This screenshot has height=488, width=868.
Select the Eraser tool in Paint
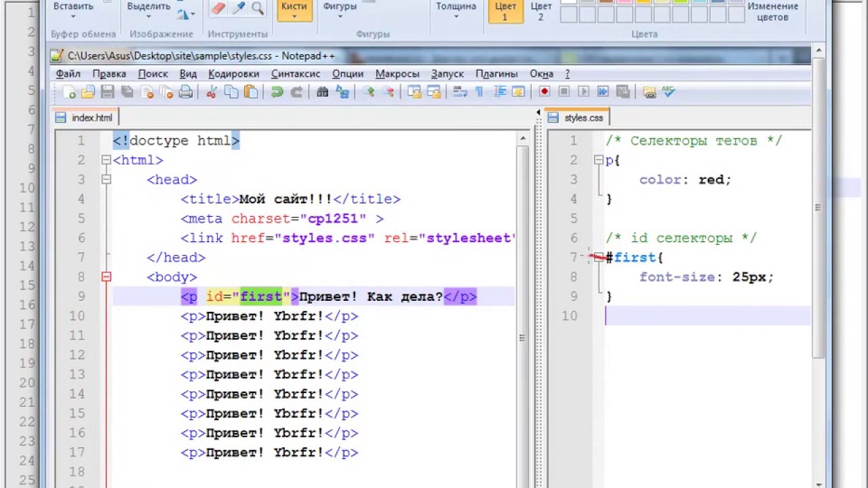point(218,8)
